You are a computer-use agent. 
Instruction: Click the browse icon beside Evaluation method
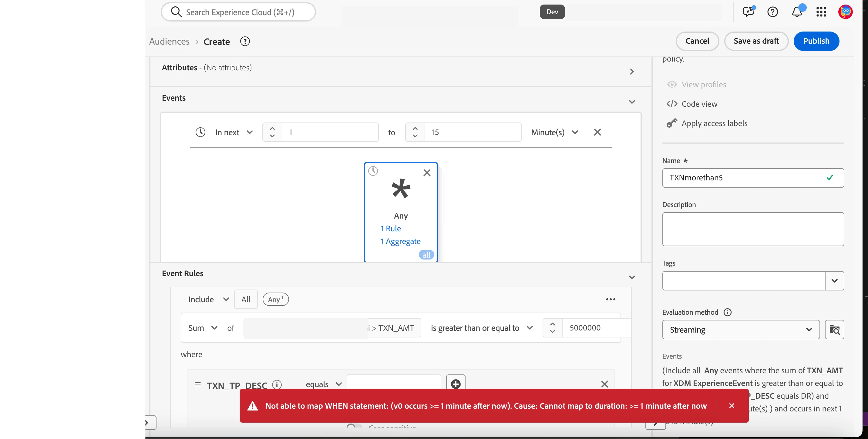coord(834,330)
